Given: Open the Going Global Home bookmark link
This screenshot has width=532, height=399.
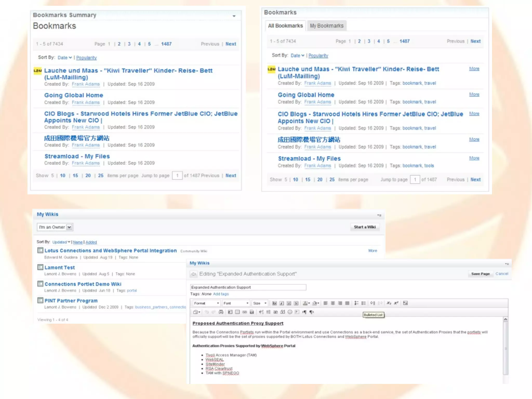Looking at the screenshot, I should 74,95.
